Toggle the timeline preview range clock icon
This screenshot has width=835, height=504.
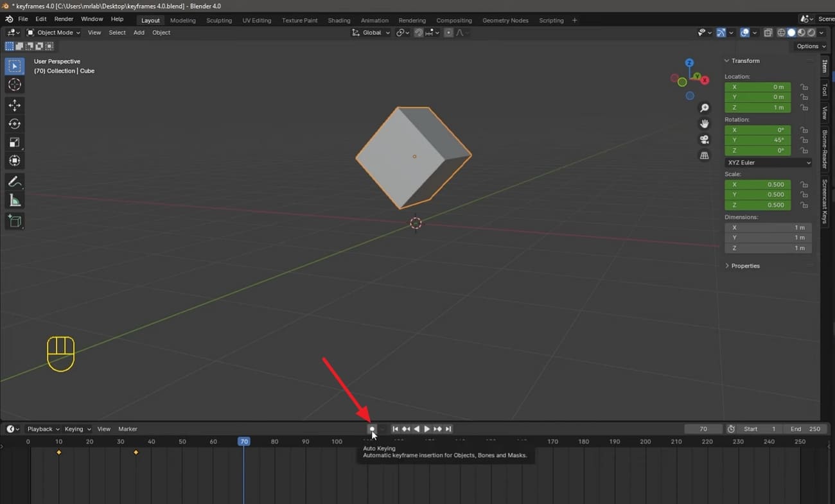tap(731, 429)
